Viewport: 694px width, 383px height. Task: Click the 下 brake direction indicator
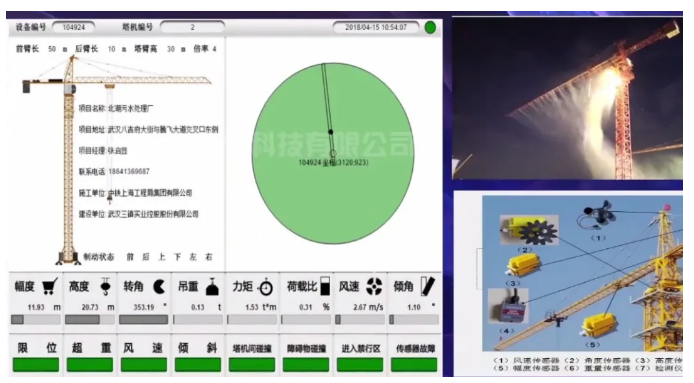pos(177,257)
